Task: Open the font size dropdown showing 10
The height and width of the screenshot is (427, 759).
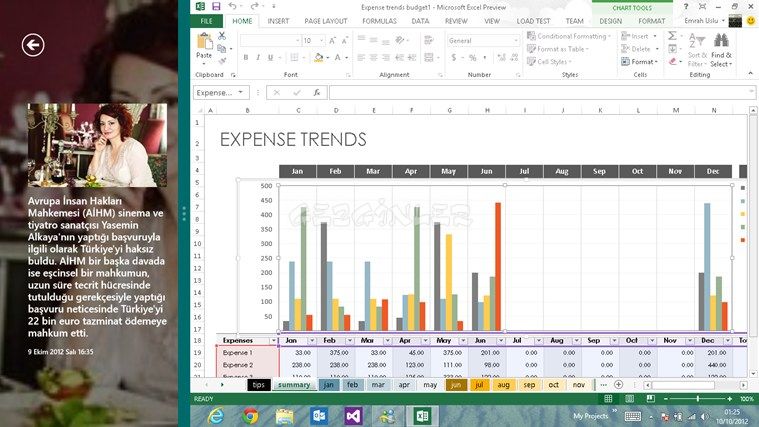Action: [321, 41]
